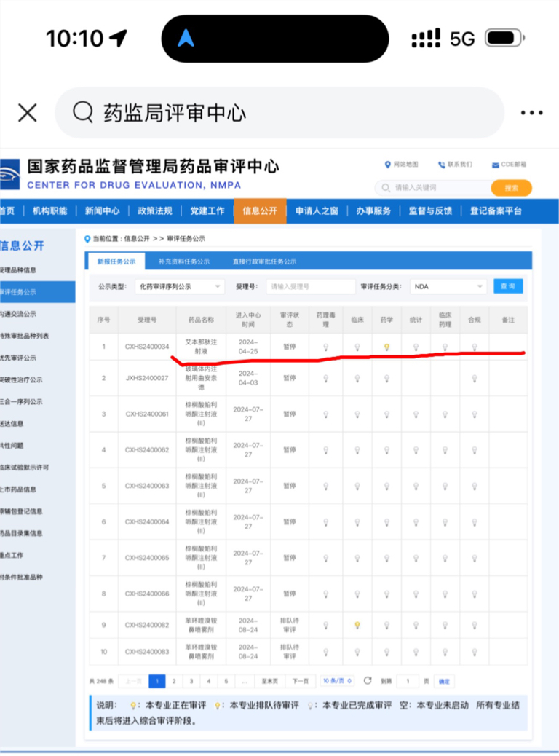
Task: Open 新闻中心 navigation menu
Action: point(102,210)
